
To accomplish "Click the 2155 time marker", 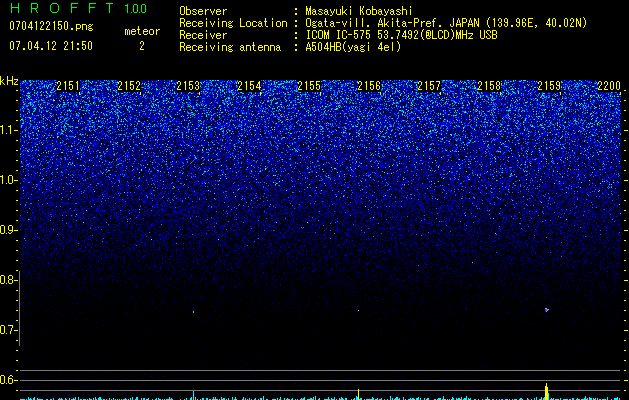I will click(309, 86).
